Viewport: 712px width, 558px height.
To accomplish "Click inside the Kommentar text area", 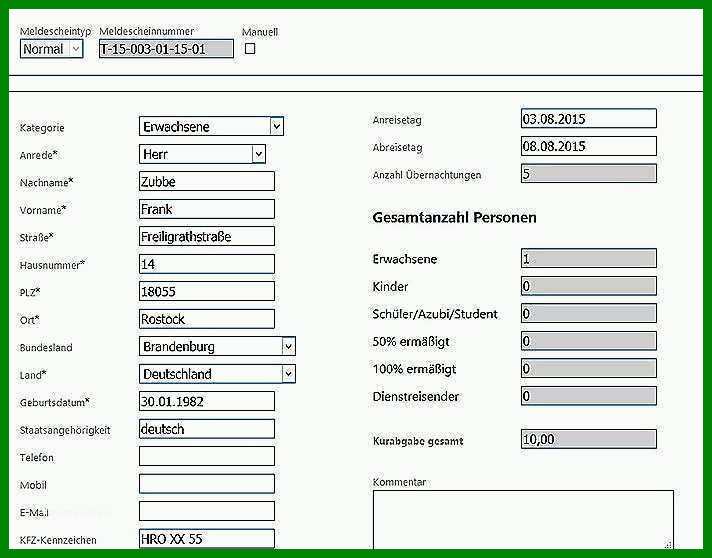I will [523, 519].
